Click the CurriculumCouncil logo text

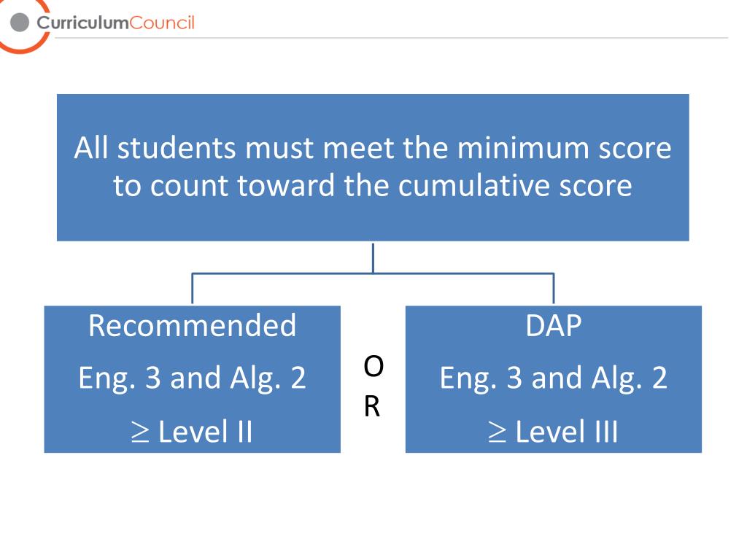tap(116, 23)
